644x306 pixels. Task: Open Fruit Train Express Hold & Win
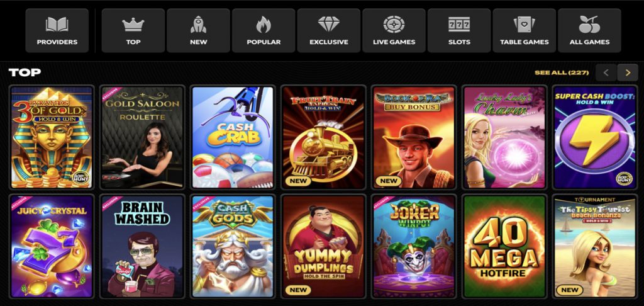pos(324,137)
